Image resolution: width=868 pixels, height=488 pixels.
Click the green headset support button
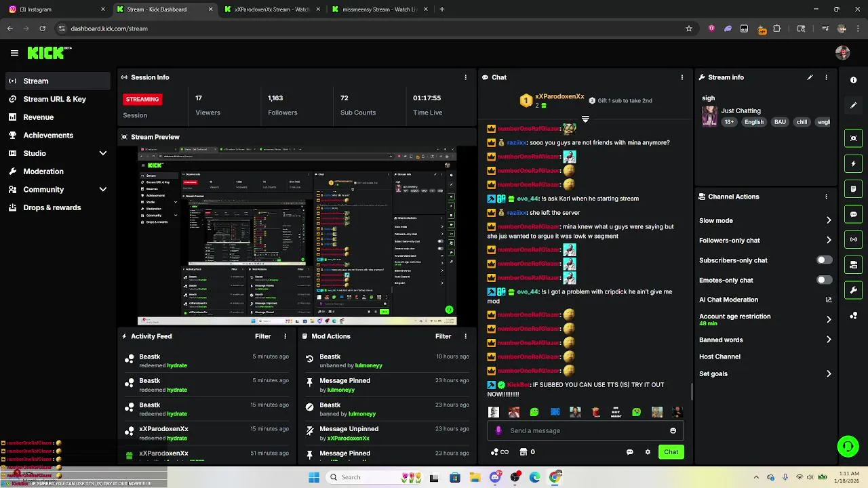(x=848, y=446)
